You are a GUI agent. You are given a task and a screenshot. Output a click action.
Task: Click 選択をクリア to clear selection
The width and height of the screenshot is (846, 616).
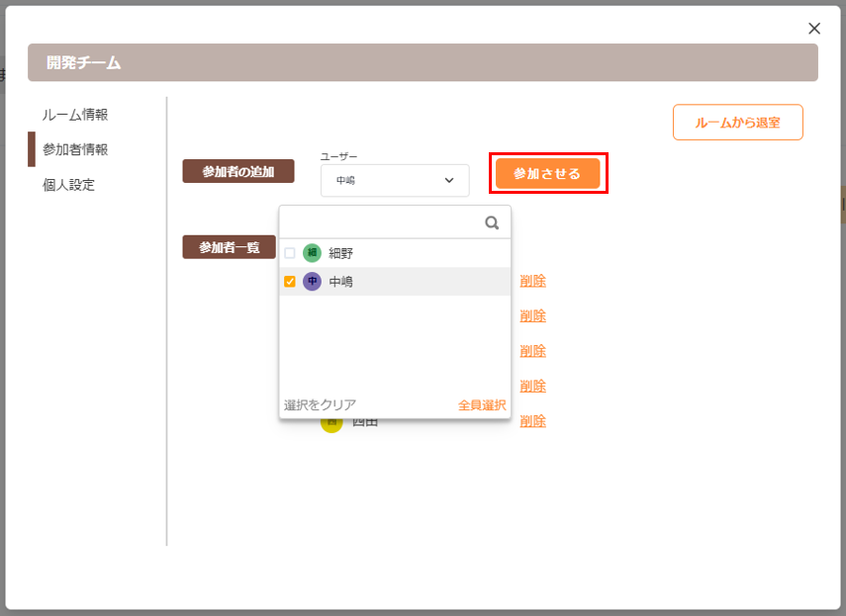(x=320, y=404)
